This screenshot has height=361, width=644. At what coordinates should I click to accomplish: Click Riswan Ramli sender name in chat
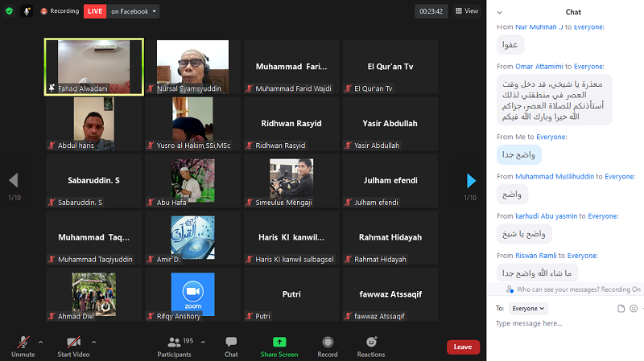coord(536,256)
